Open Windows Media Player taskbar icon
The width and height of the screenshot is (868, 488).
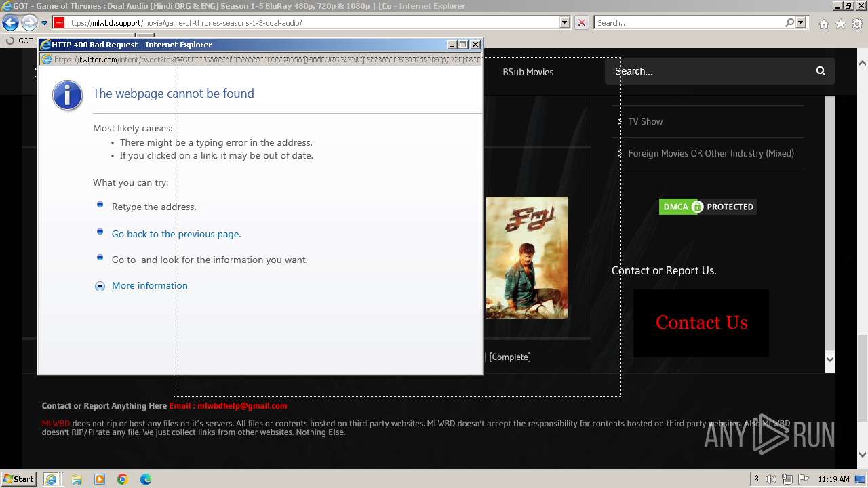(x=100, y=479)
